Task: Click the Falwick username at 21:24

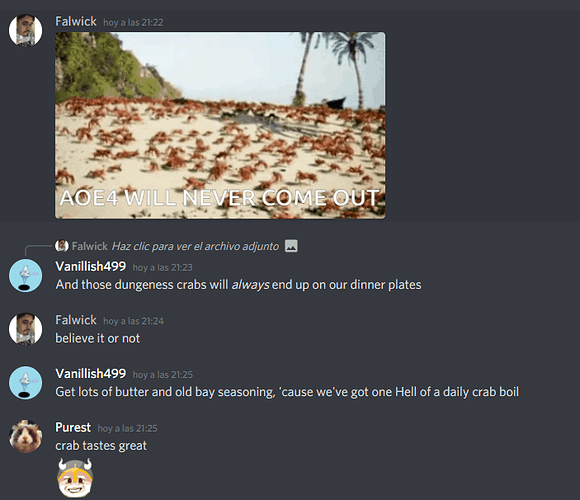Action: (76, 320)
